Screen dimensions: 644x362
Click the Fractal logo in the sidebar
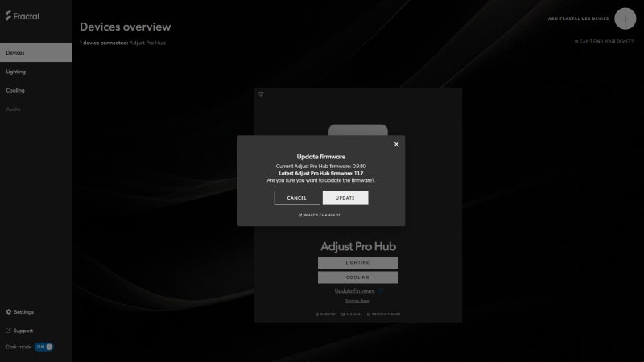(x=23, y=16)
